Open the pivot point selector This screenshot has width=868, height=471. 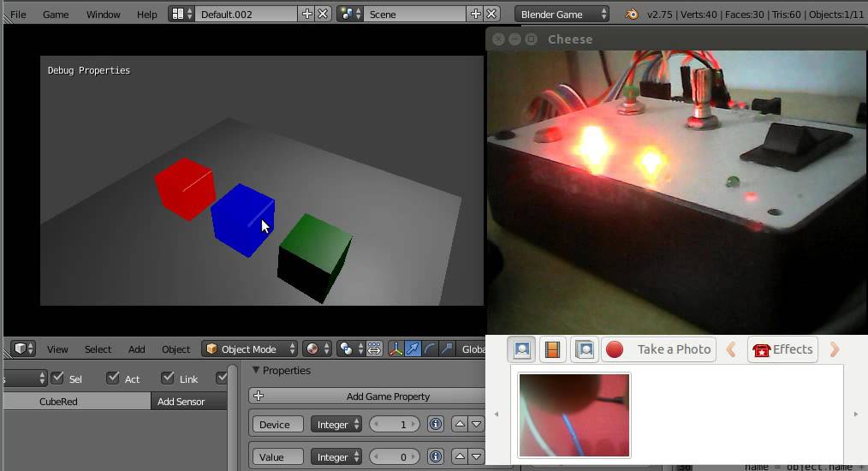351,349
